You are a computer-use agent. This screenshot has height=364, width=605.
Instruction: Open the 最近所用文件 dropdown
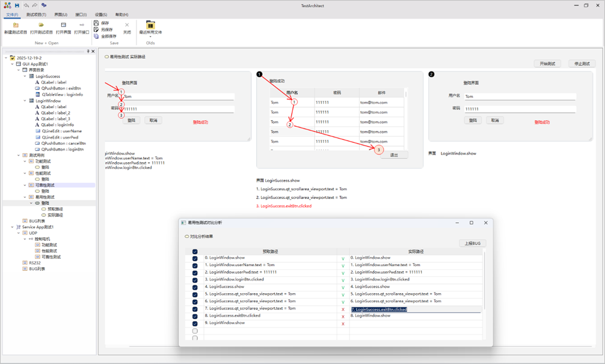coord(150,28)
